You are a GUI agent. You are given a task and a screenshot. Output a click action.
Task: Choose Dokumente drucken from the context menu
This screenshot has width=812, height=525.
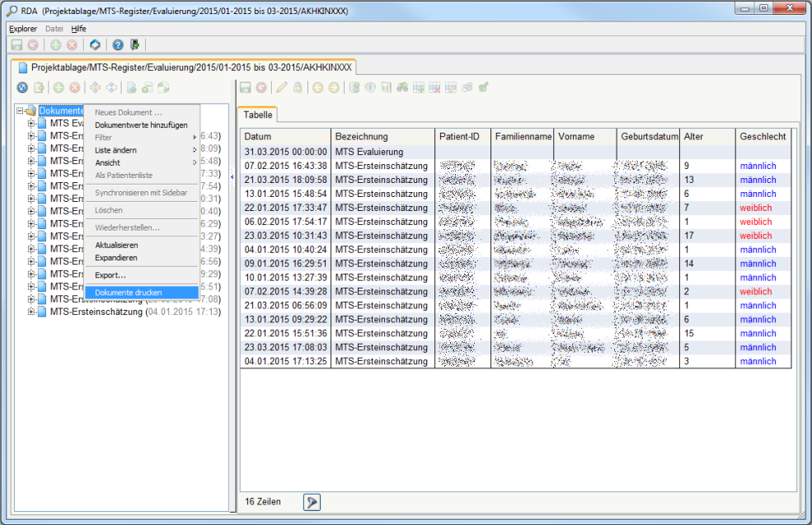click(x=129, y=293)
